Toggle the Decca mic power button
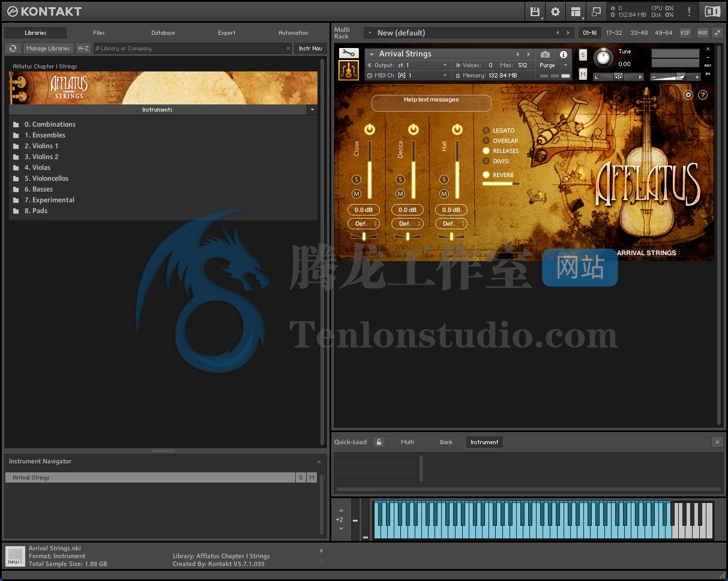728x581 pixels. pos(413,129)
